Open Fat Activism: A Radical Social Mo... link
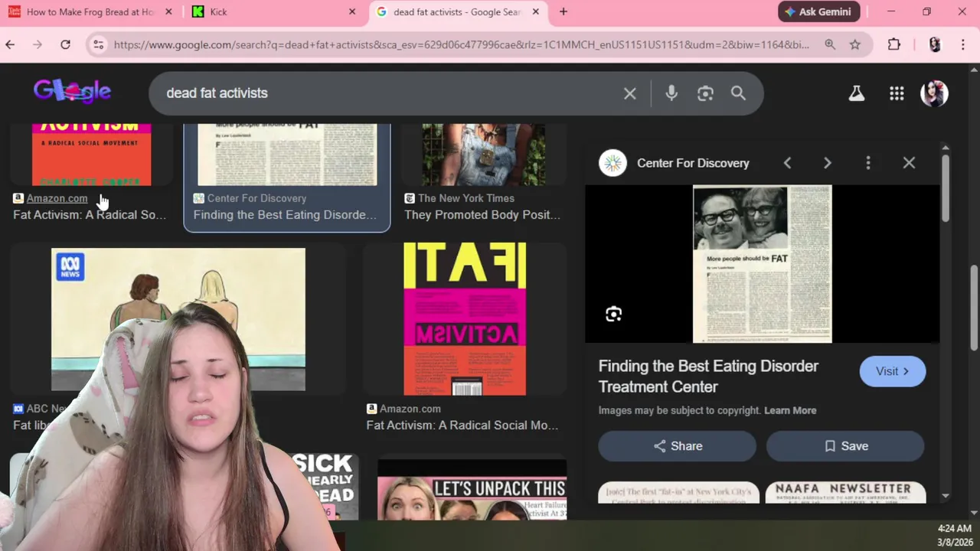The width and height of the screenshot is (980, 551). pos(462,425)
